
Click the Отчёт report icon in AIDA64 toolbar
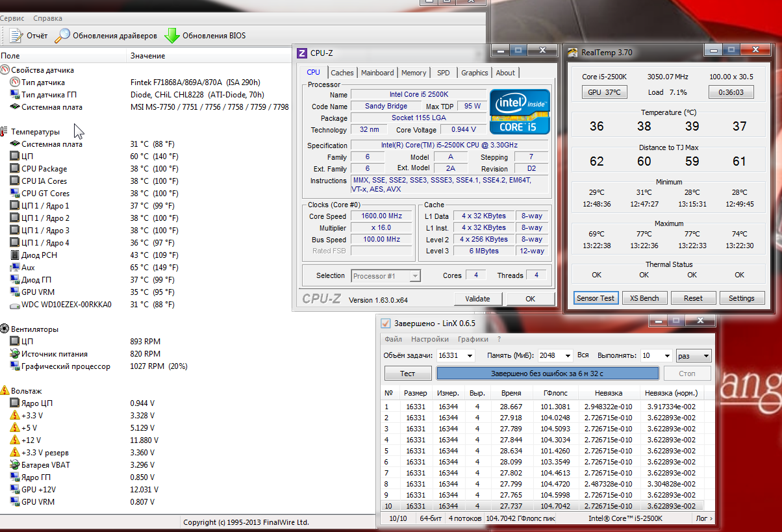16,36
